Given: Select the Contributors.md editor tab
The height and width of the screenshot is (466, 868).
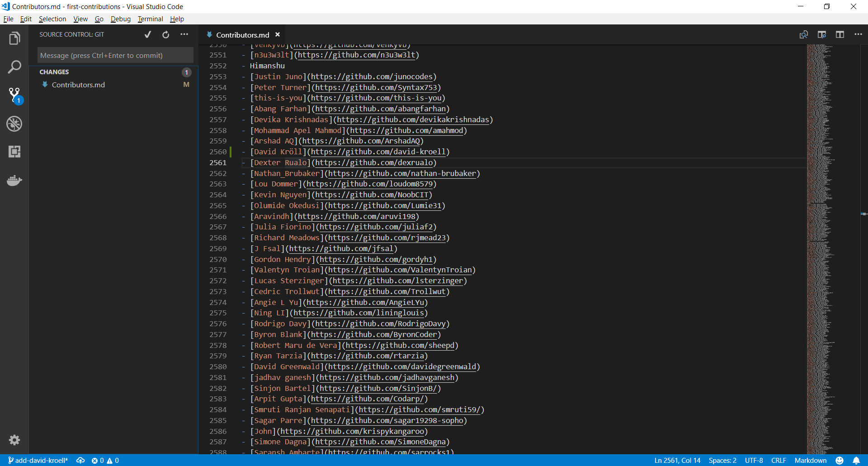Looking at the screenshot, I should pyautogui.click(x=242, y=34).
